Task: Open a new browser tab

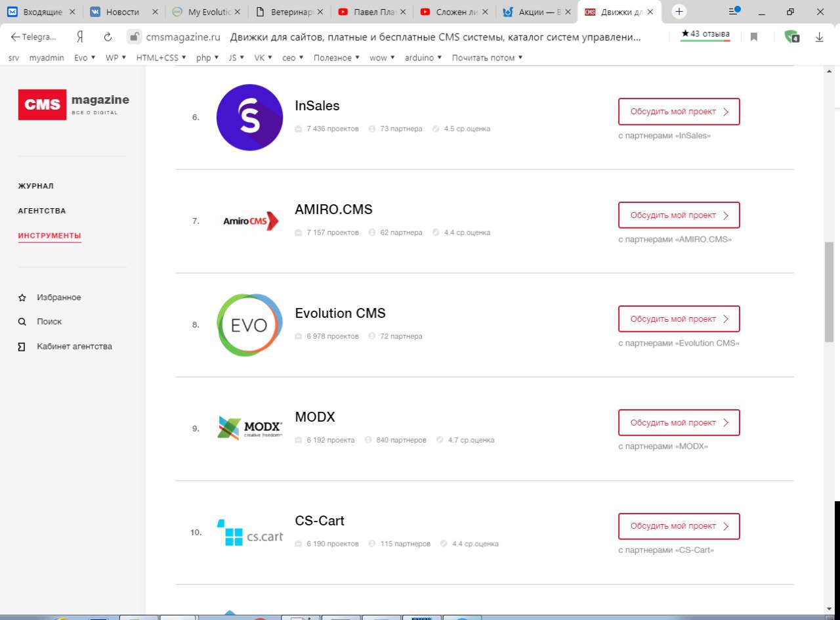Action: pos(679,11)
